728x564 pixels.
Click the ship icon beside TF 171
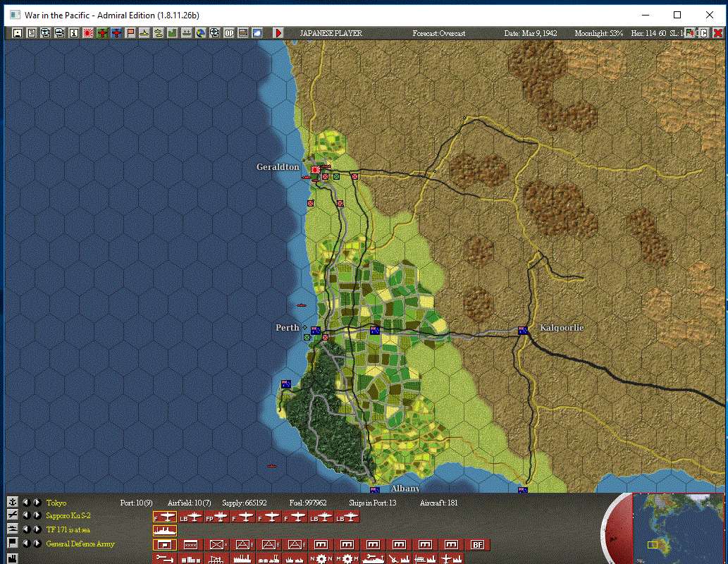[x=12, y=529]
